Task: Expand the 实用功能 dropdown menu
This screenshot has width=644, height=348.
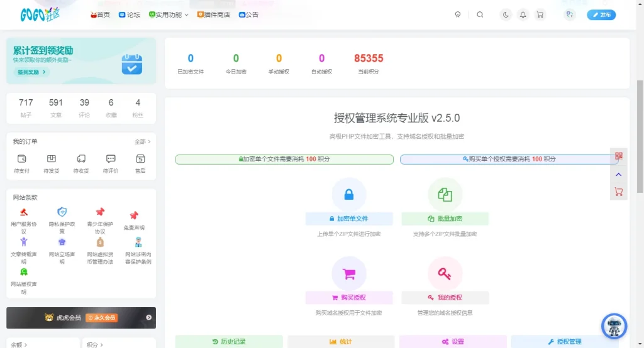Action: point(169,15)
